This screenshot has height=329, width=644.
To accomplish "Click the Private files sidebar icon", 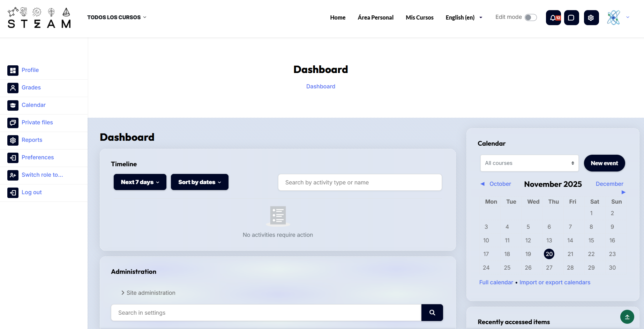I will 13,123.
